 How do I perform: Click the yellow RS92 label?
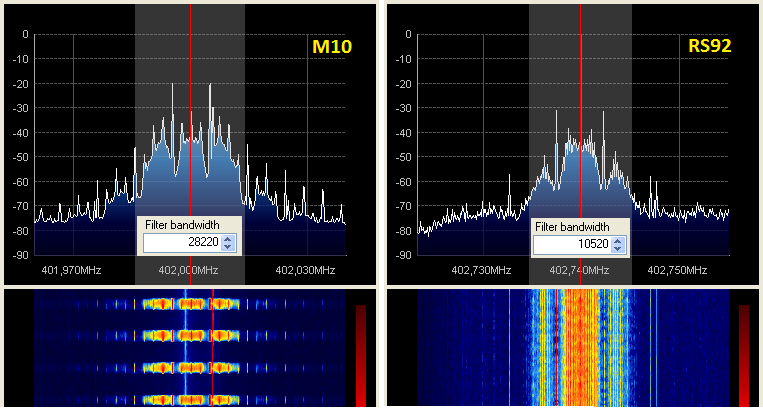pyautogui.click(x=709, y=46)
